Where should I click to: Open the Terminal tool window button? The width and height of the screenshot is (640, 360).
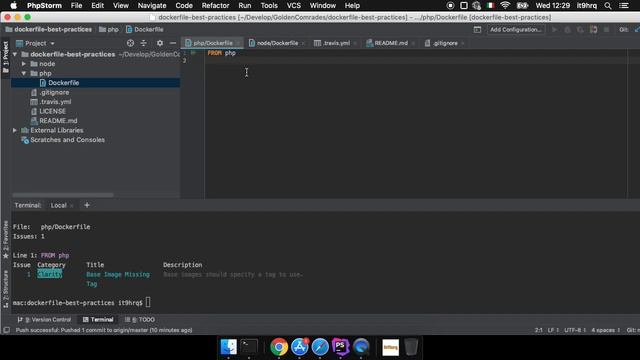point(98,320)
